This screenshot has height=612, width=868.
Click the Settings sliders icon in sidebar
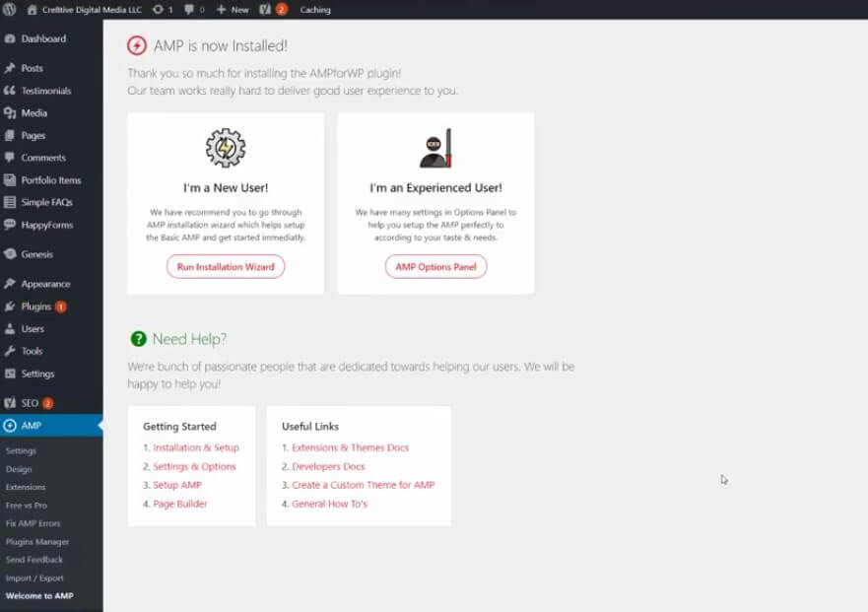(10, 374)
